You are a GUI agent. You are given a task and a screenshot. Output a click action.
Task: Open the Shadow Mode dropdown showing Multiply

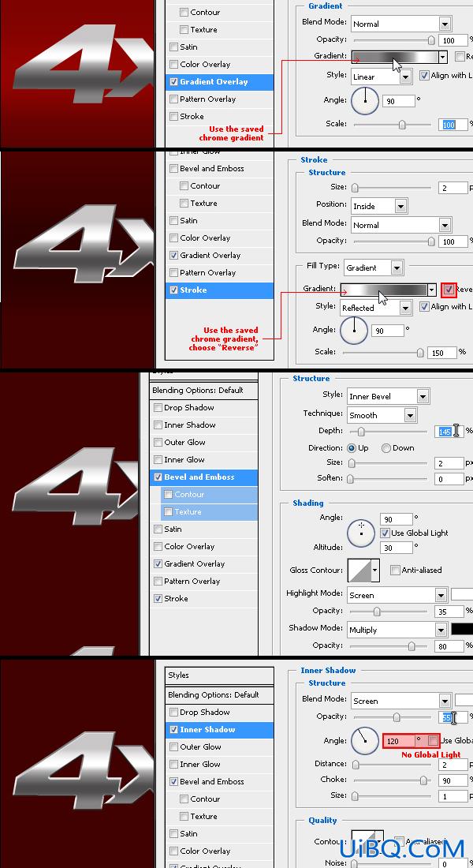pos(397,630)
